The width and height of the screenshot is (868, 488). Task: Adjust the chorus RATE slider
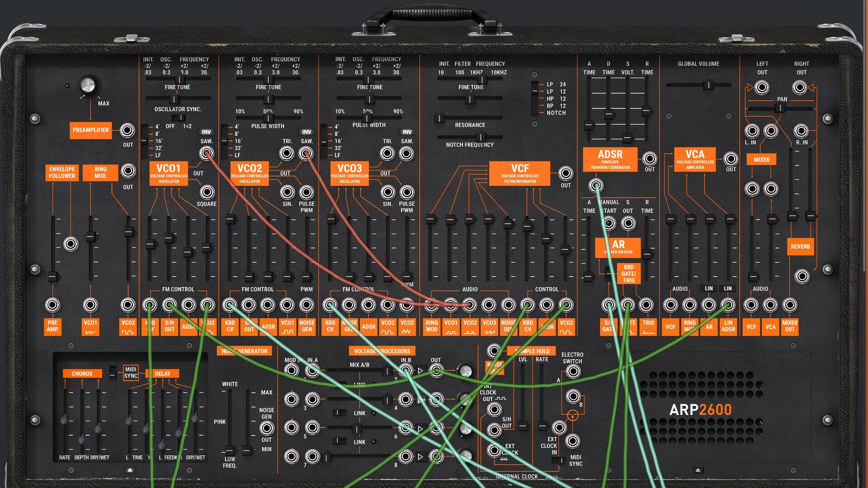(x=64, y=421)
